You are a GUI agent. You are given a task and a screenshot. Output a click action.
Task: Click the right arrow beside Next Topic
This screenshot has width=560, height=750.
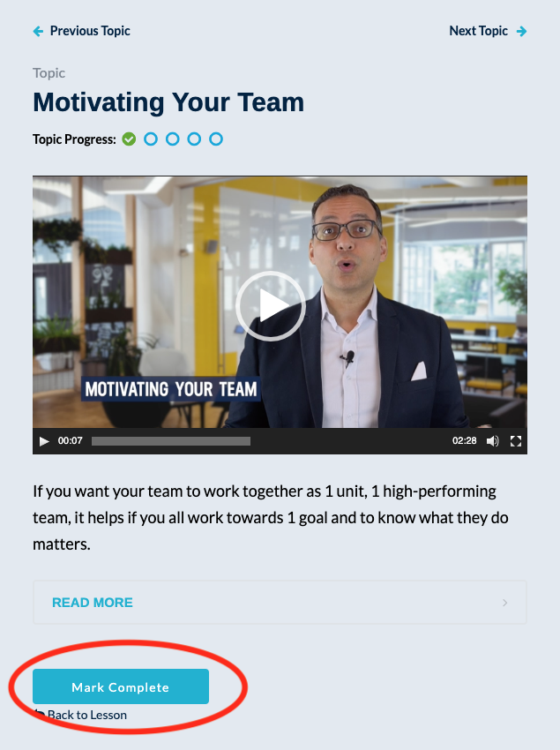(x=522, y=32)
